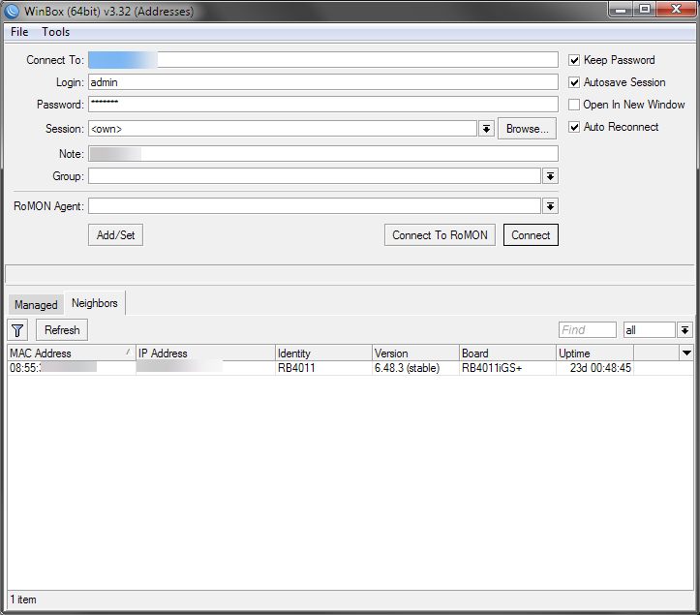Select the RB4011 identity cell
The width and height of the screenshot is (700, 615).
[x=323, y=368]
